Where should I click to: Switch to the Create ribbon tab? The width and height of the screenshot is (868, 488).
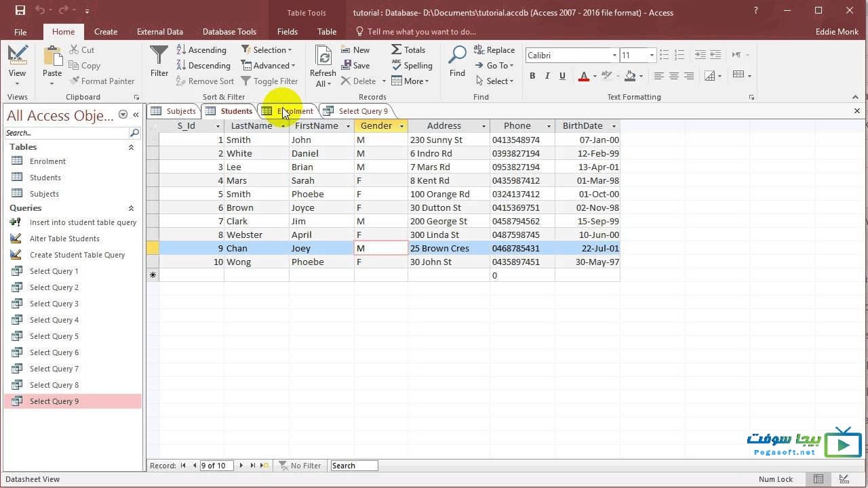(x=106, y=32)
